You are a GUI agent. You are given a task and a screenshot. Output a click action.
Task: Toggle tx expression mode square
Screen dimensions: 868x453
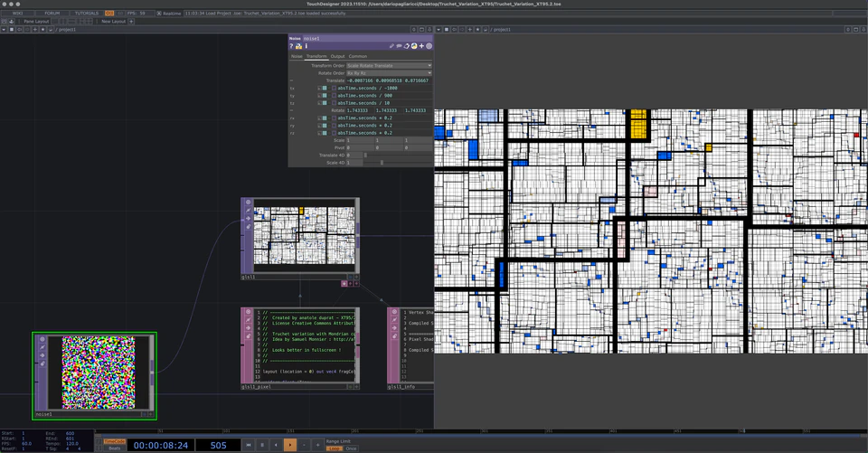coord(325,88)
